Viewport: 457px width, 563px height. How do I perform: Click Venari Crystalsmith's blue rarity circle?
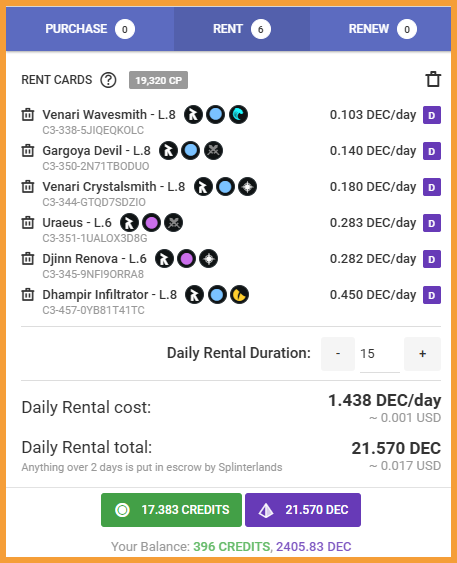pos(225,187)
